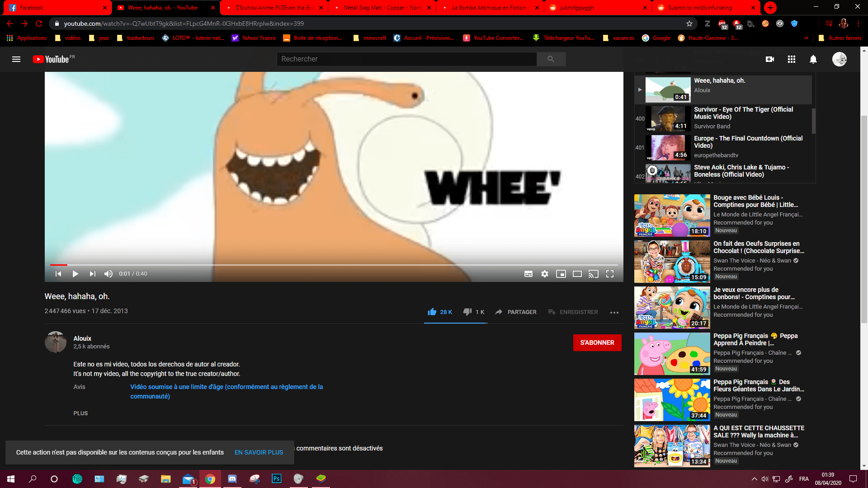Subscribe with the S'ABONNER button
Image resolution: width=868 pixels, height=488 pixels.
(x=597, y=343)
